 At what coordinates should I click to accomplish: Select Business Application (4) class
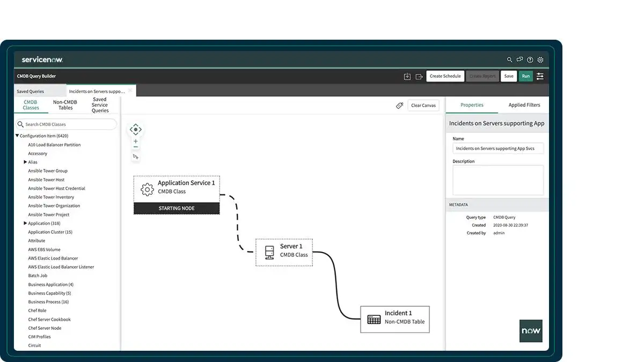click(51, 285)
